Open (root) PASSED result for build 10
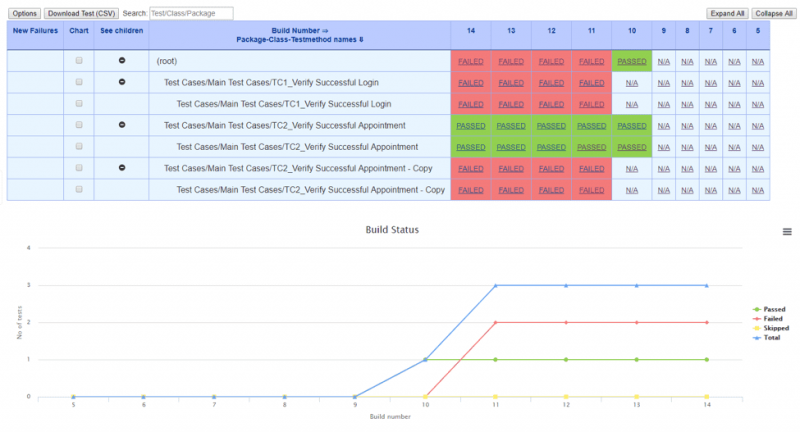The image size is (800, 432). (x=631, y=61)
